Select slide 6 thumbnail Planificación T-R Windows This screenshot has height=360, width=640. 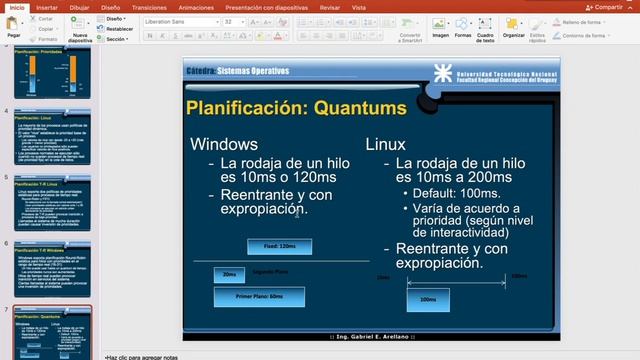52,269
